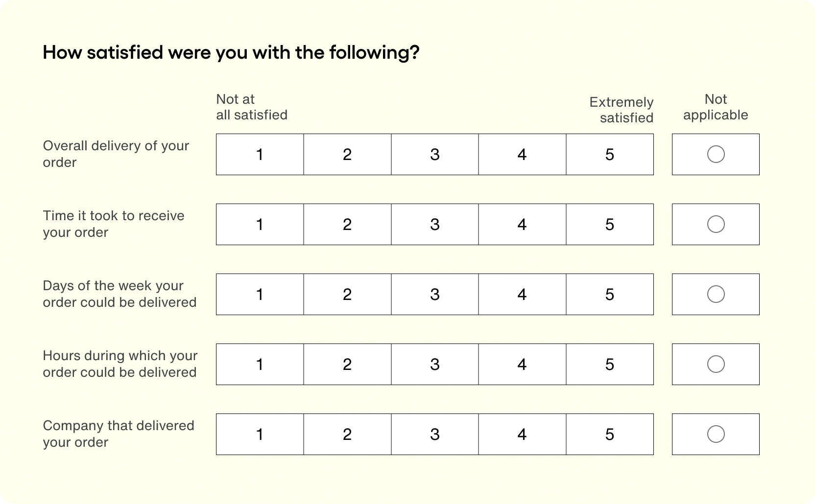This screenshot has height=504, width=815.
Task: Select rating 4 for delivery hours
Action: [522, 364]
